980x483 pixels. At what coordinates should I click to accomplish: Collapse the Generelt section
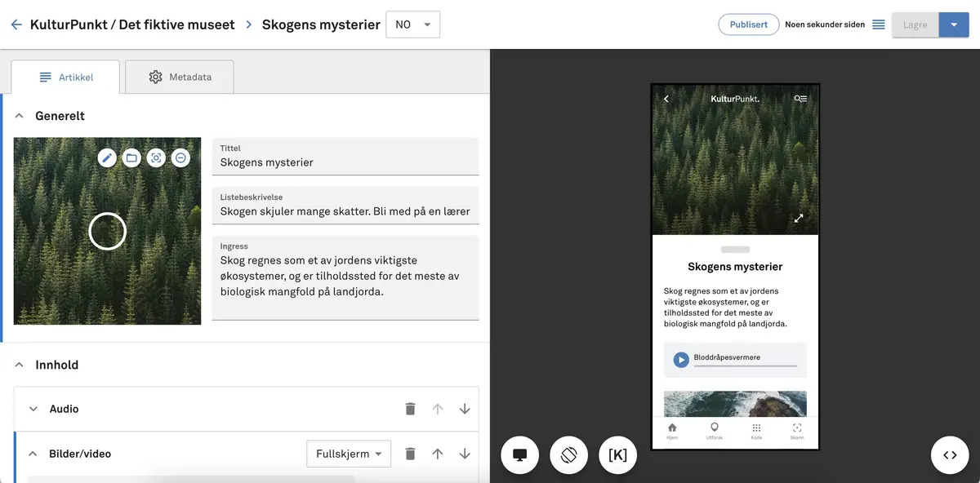20,116
